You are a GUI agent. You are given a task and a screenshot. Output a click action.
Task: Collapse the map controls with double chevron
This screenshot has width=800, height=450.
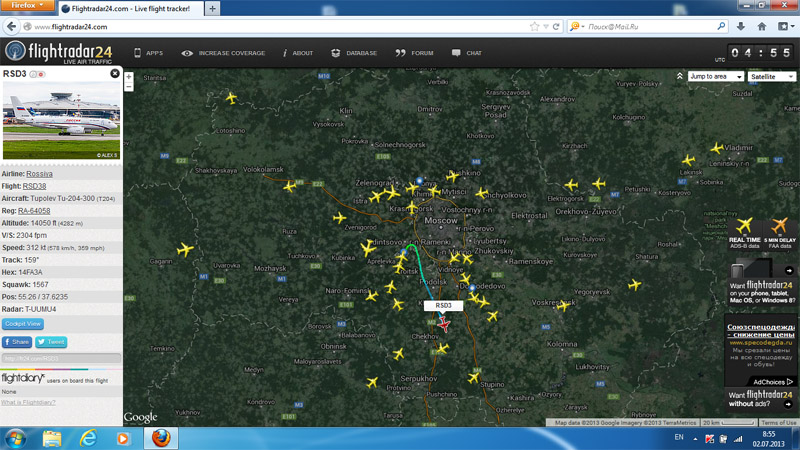tap(680, 76)
